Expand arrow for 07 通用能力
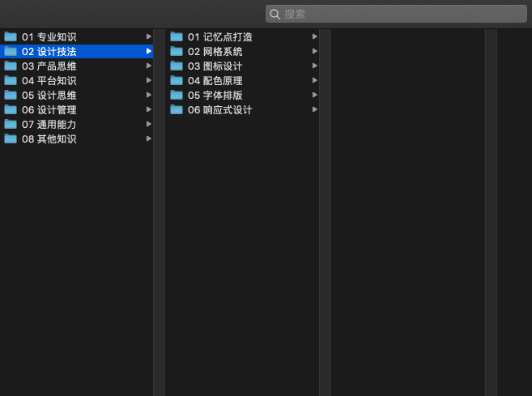 tap(149, 124)
